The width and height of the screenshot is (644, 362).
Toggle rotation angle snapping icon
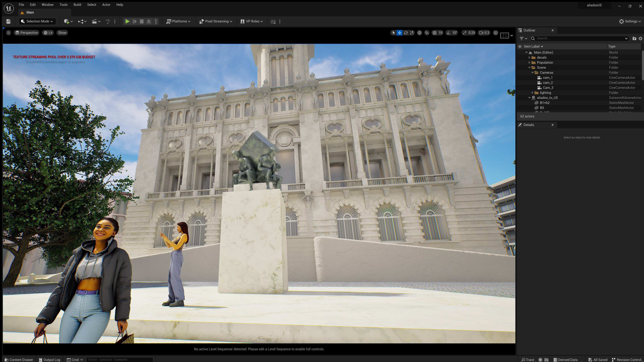tap(448, 33)
